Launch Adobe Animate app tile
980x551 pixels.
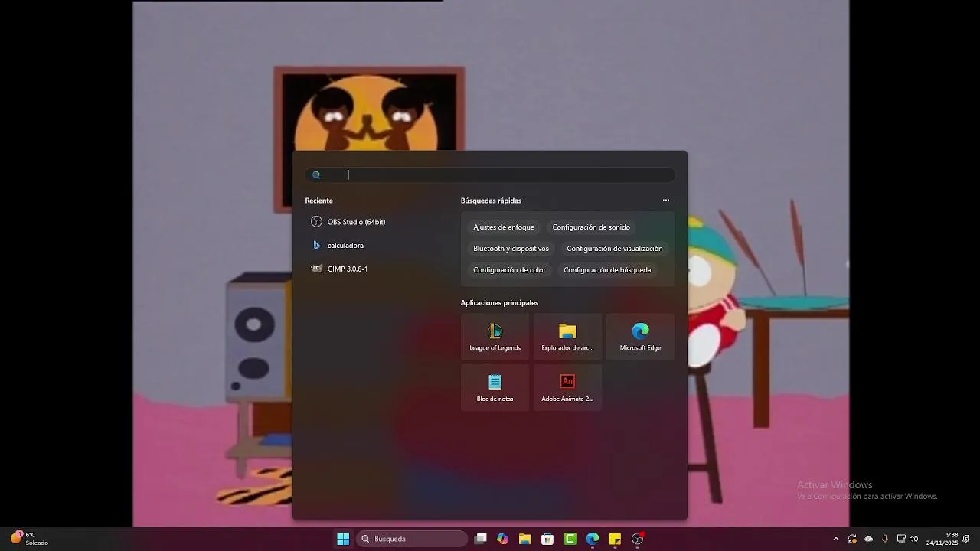(x=567, y=387)
